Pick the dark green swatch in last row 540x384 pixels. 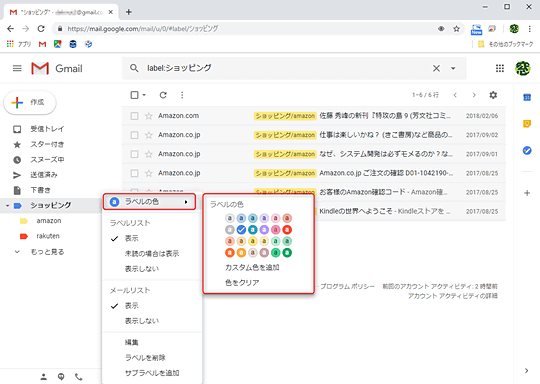(287, 253)
